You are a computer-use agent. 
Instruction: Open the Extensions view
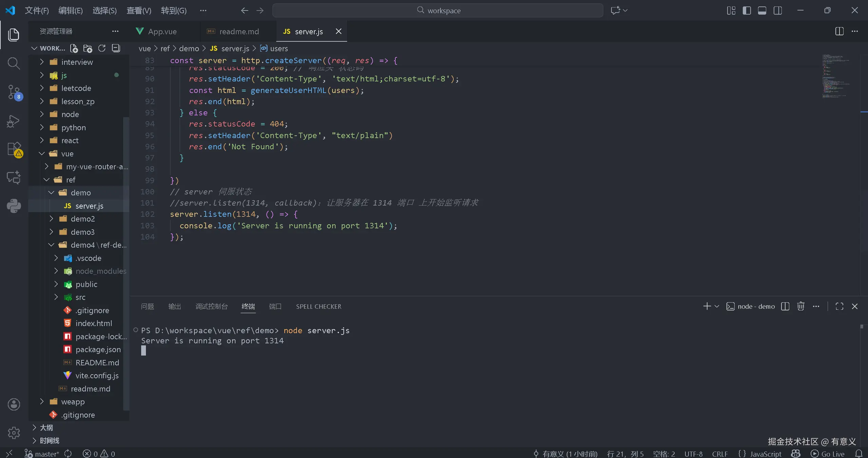[14, 149]
